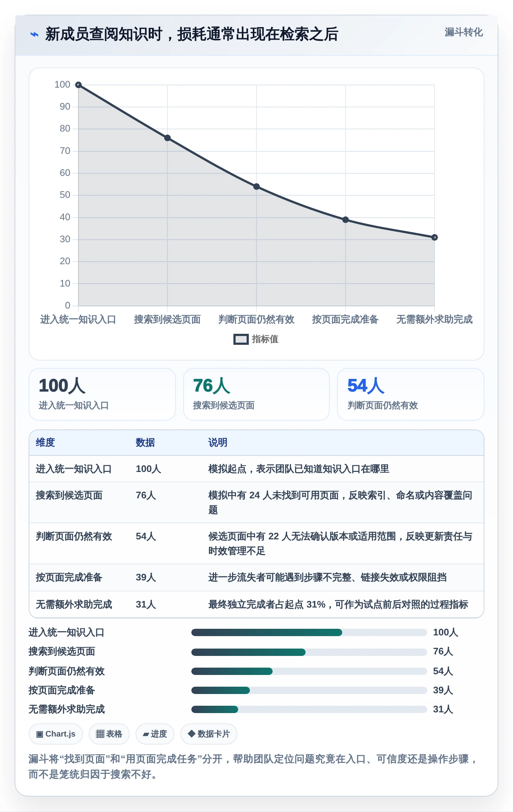Click the 76人 data card
This screenshot has width=513, height=812.
(256, 394)
